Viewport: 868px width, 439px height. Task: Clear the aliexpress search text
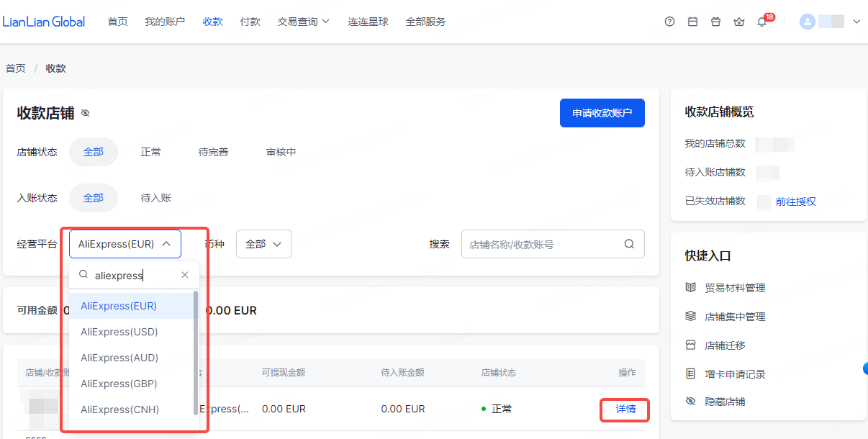pyautogui.click(x=185, y=275)
